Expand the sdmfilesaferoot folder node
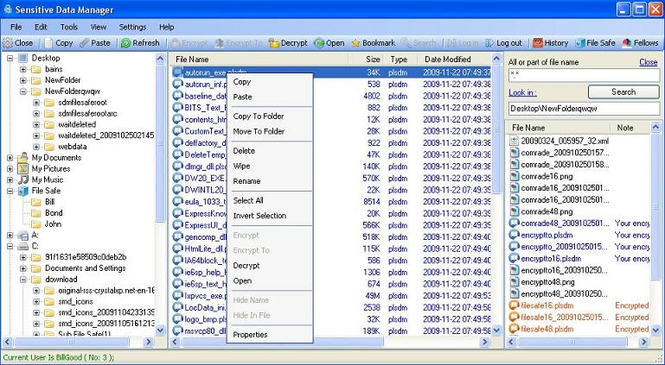665x365 pixels. tap(36, 102)
